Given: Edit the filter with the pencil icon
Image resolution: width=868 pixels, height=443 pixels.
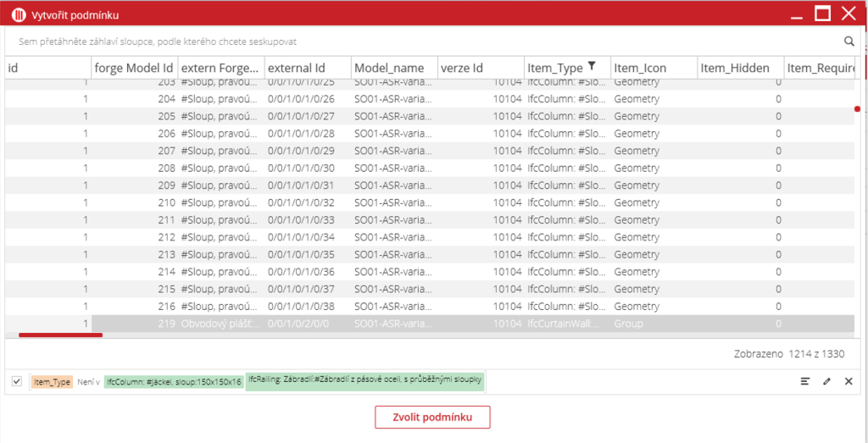Looking at the screenshot, I should (x=826, y=382).
